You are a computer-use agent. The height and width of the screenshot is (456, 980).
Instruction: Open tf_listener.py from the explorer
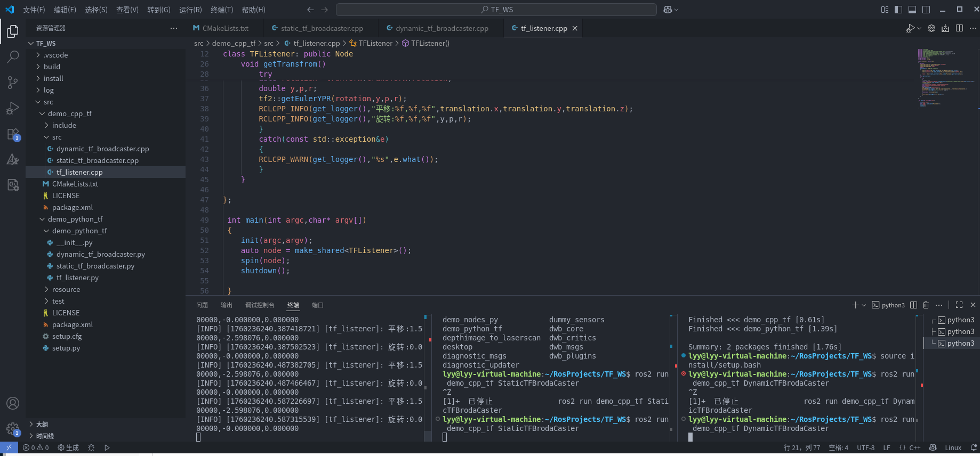77,278
